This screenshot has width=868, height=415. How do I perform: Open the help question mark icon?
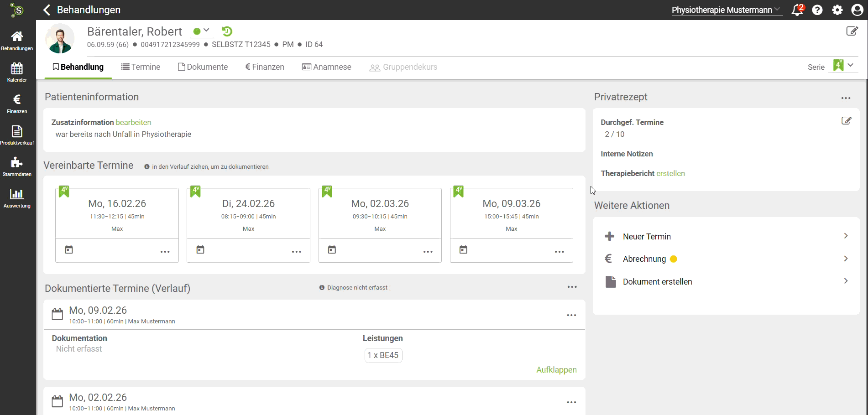click(817, 10)
